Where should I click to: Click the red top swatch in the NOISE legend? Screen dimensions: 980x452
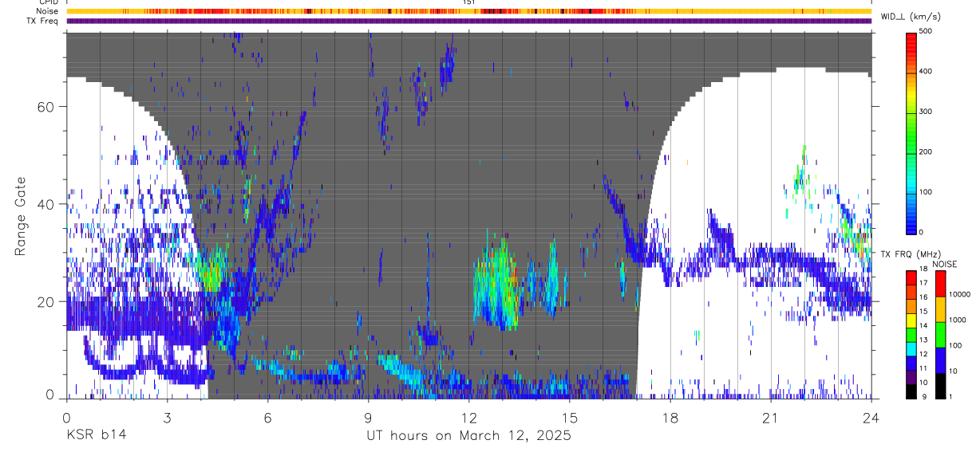click(940, 283)
